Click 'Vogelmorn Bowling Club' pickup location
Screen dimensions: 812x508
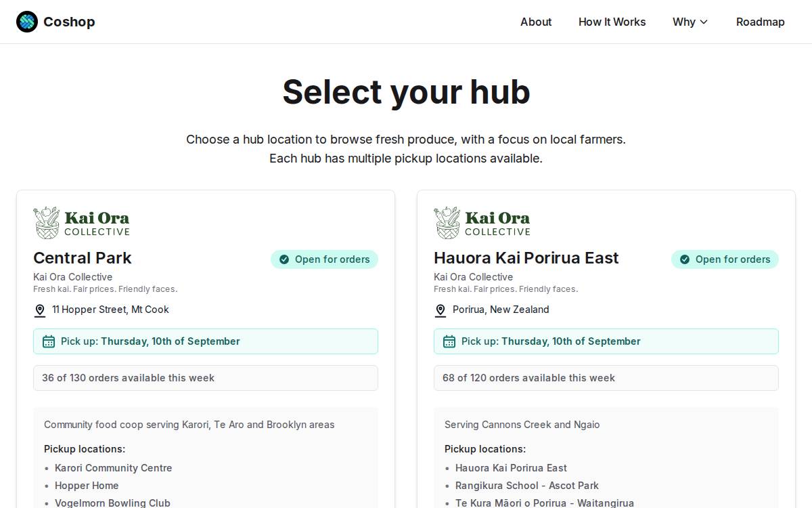click(x=112, y=503)
